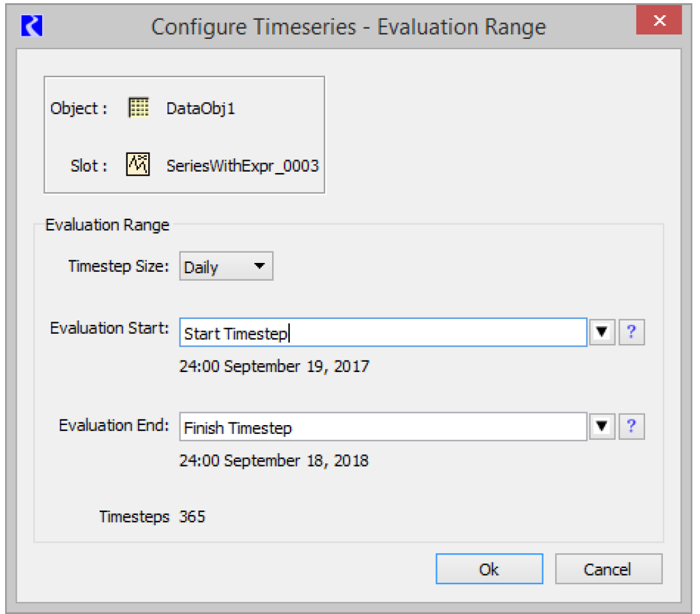Viewport: 700px width, 614px height.
Task: Open help for Evaluation Start
Action: pyautogui.click(x=632, y=333)
